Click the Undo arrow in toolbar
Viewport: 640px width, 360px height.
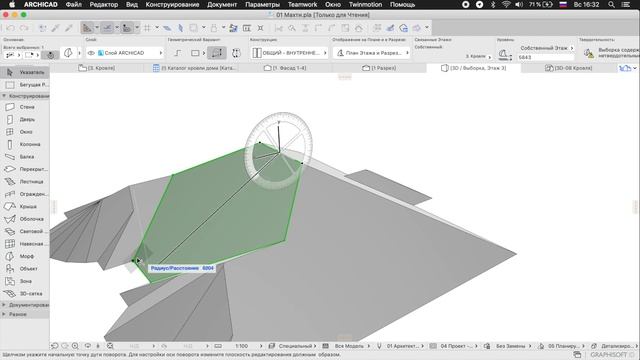click(11, 28)
